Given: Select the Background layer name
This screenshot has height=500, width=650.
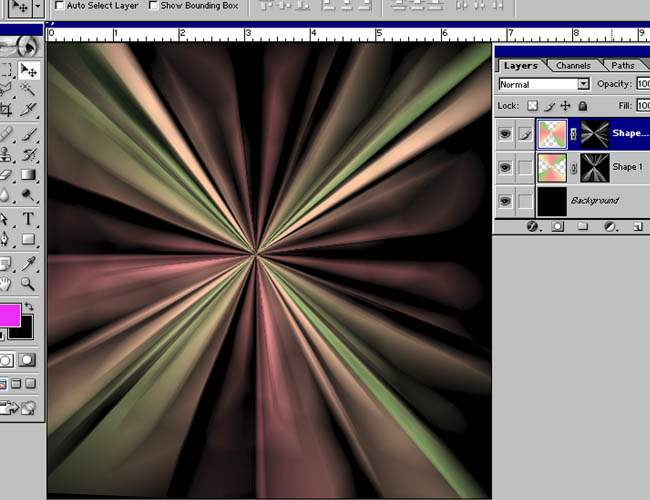Looking at the screenshot, I should 595,201.
